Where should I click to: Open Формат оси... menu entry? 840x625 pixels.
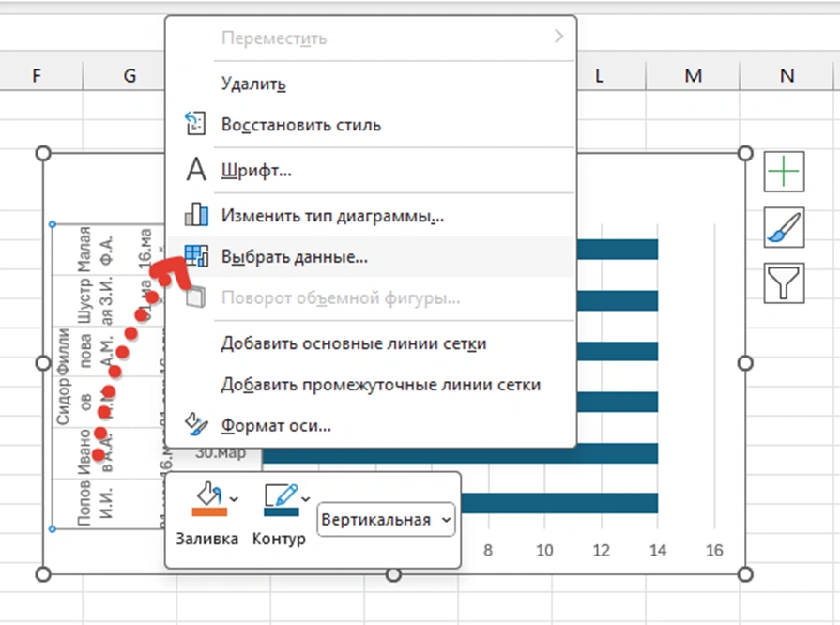pos(371,426)
